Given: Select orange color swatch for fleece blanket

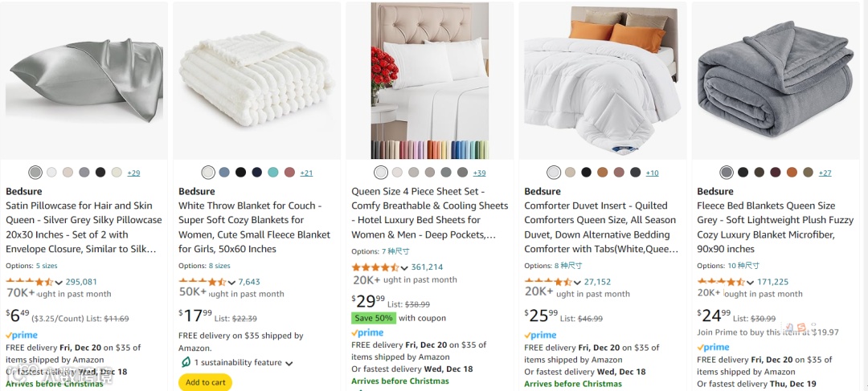Looking at the screenshot, I should coord(792,172).
